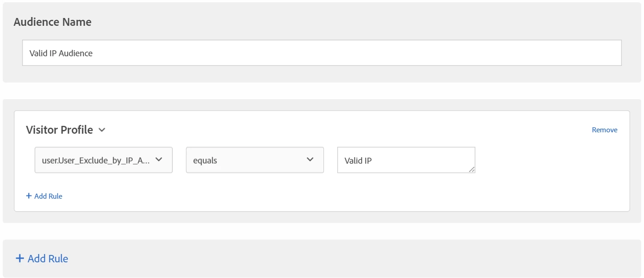The height and width of the screenshot is (278, 644).
Task: Remove the Visitor Profile rule
Action: (604, 130)
